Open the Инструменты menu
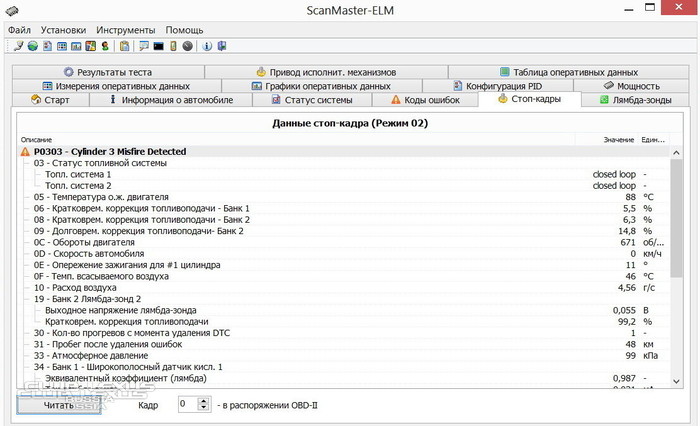700x426 pixels. pos(127,30)
